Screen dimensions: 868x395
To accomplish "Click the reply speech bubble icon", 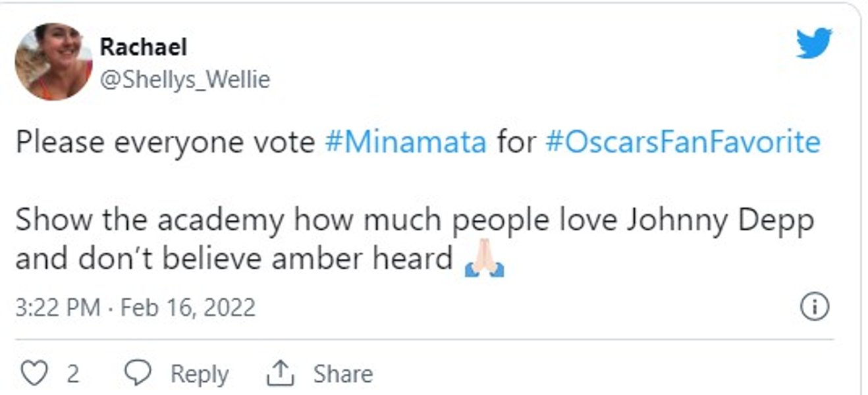I will (x=138, y=374).
